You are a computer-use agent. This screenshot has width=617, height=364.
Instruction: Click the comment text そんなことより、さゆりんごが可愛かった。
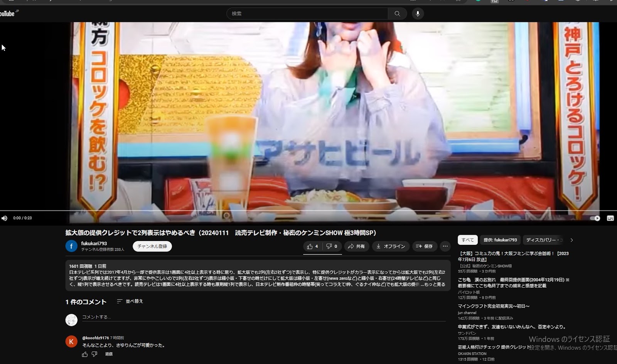[124, 345]
